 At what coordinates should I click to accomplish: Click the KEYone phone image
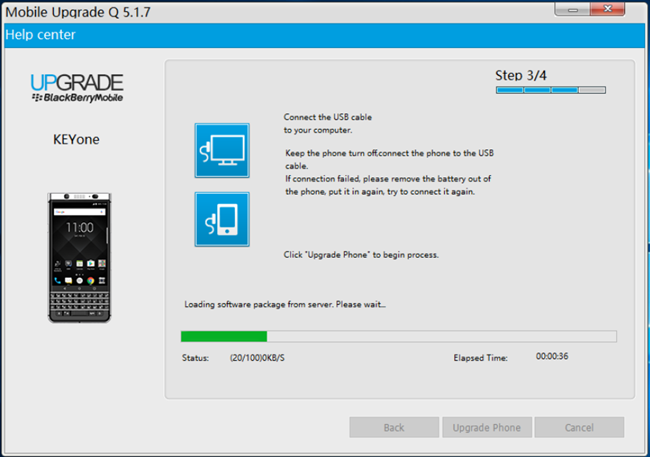[x=79, y=257]
